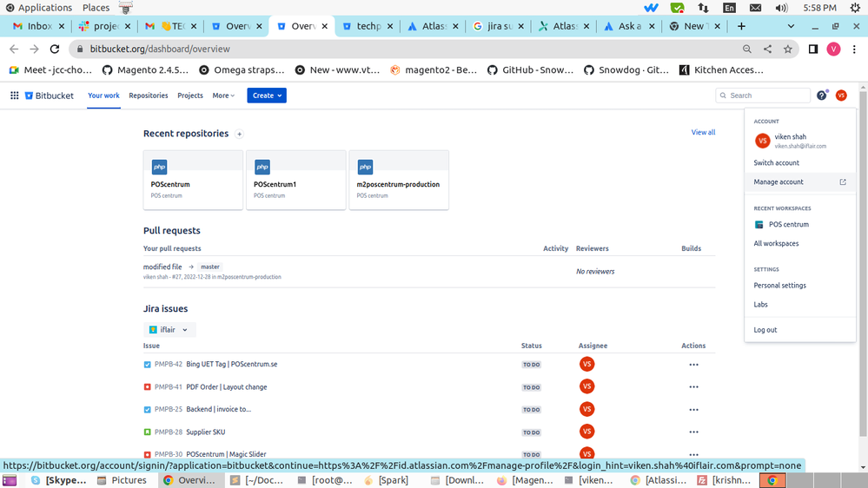Image resolution: width=868 pixels, height=488 pixels.
Task: Open the help question mark icon
Action: point(822,96)
